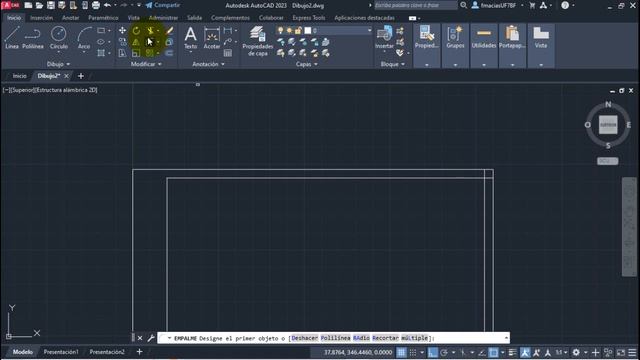This screenshot has height=360, width=640.
Task: Toggle drawing grid display in status bar
Action: (x=402, y=352)
